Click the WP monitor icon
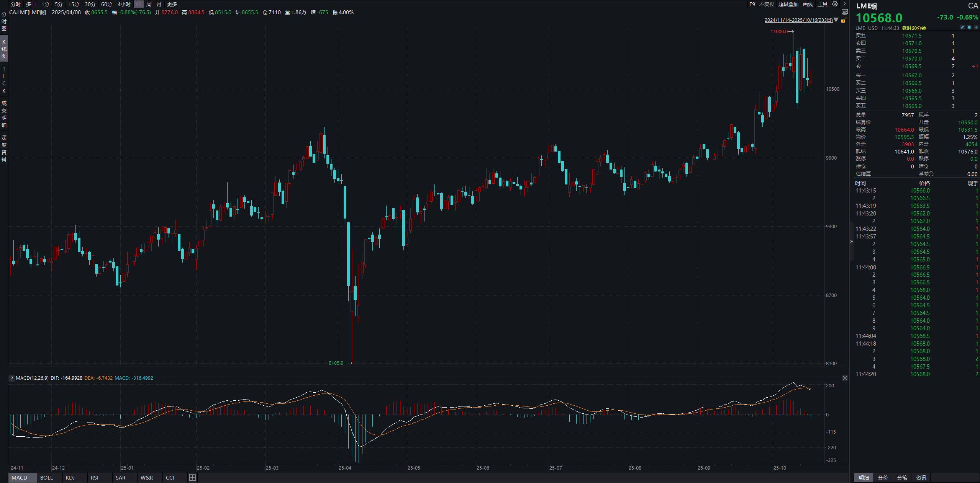Viewport: 980px width, 483px height. 845,12
